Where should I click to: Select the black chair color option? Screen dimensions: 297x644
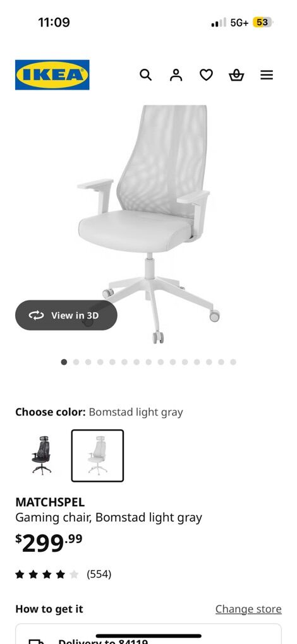click(42, 455)
